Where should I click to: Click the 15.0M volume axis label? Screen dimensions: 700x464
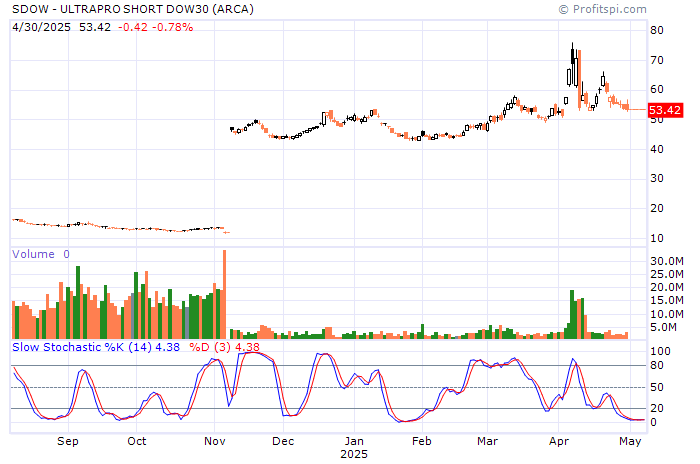click(x=667, y=301)
